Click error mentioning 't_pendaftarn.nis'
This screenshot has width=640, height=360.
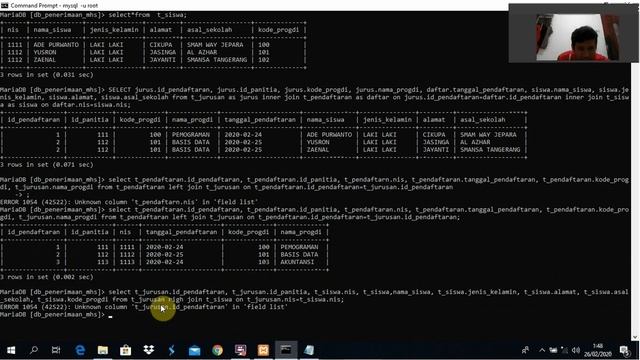pyautogui.click(x=129, y=202)
